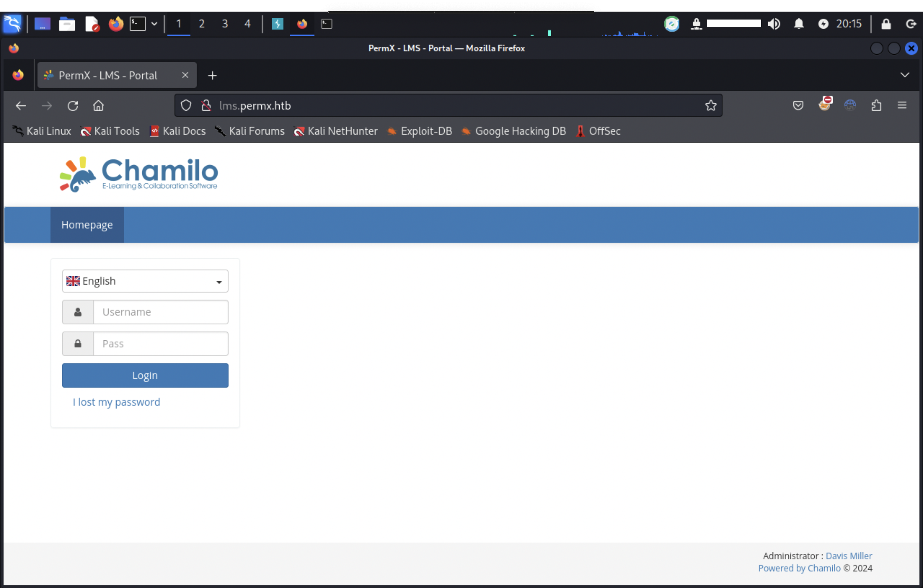Click in the Username input field
The height and width of the screenshot is (588, 923).
tap(160, 312)
